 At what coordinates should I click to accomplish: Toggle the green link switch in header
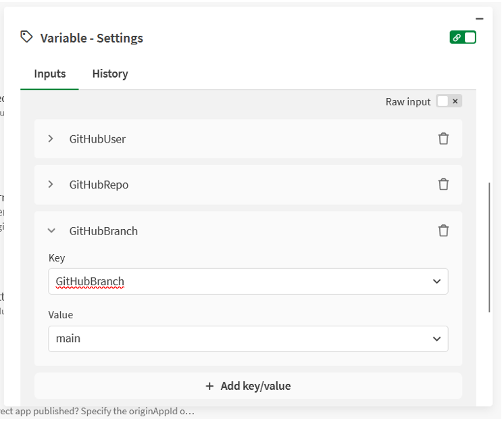(x=463, y=38)
